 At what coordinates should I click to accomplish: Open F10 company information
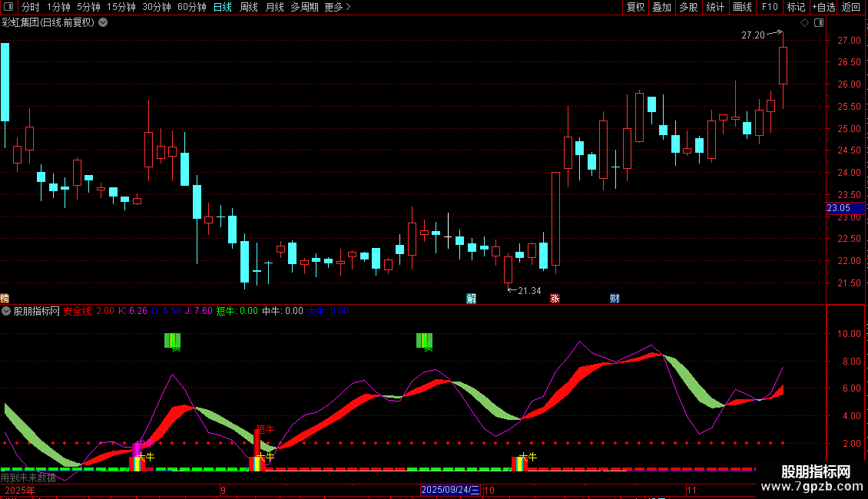(770, 7)
